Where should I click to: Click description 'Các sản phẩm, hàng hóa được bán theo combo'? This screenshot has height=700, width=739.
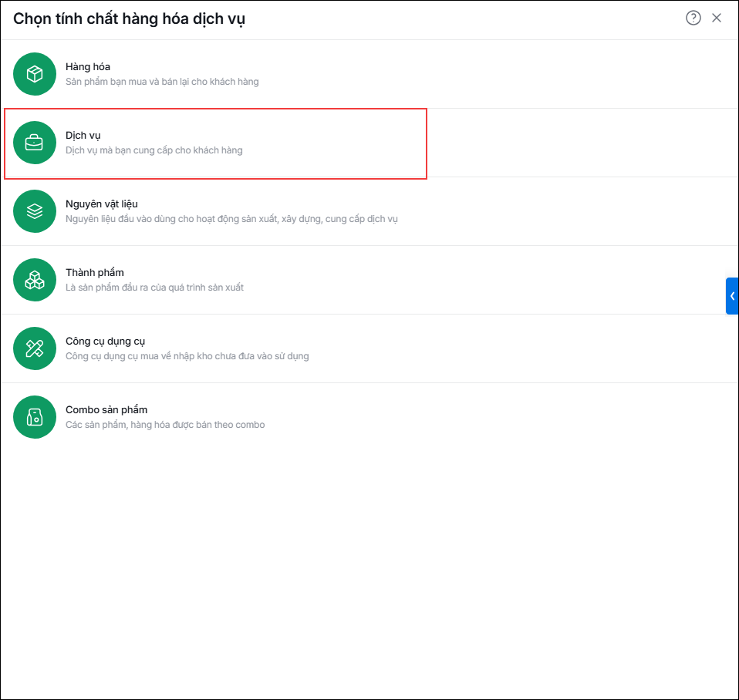pyautogui.click(x=165, y=425)
